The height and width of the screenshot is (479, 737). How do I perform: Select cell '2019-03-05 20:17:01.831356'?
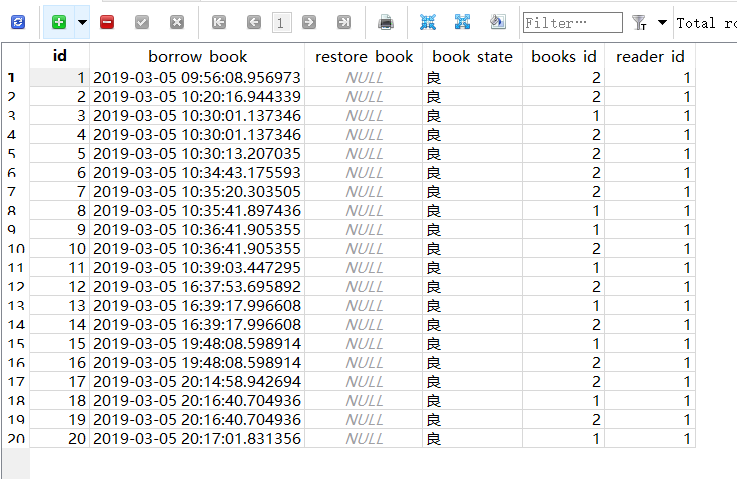[x=197, y=439]
